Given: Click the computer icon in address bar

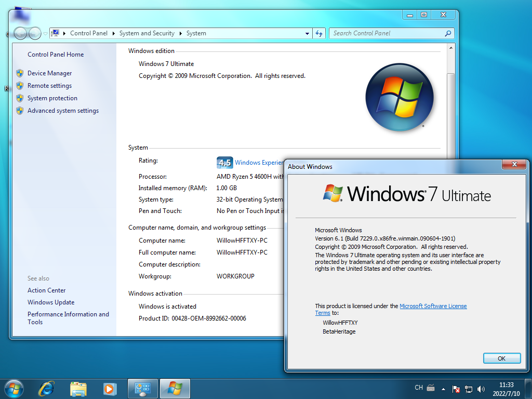Looking at the screenshot, I should click(x=55, y=33).
